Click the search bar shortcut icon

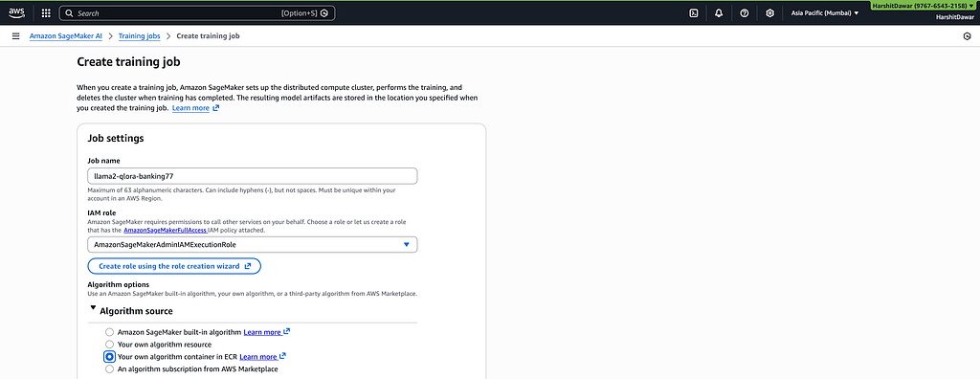tap(324, 12)
